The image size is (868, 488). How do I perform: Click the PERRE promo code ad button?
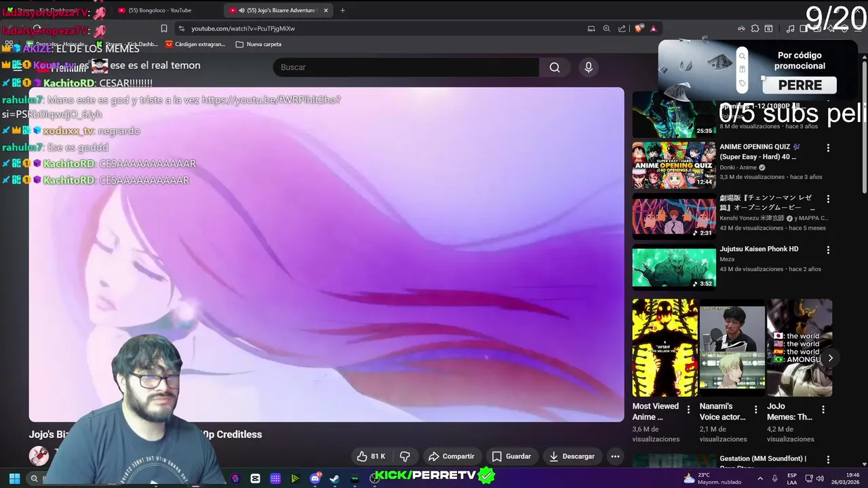click(800, 85)
